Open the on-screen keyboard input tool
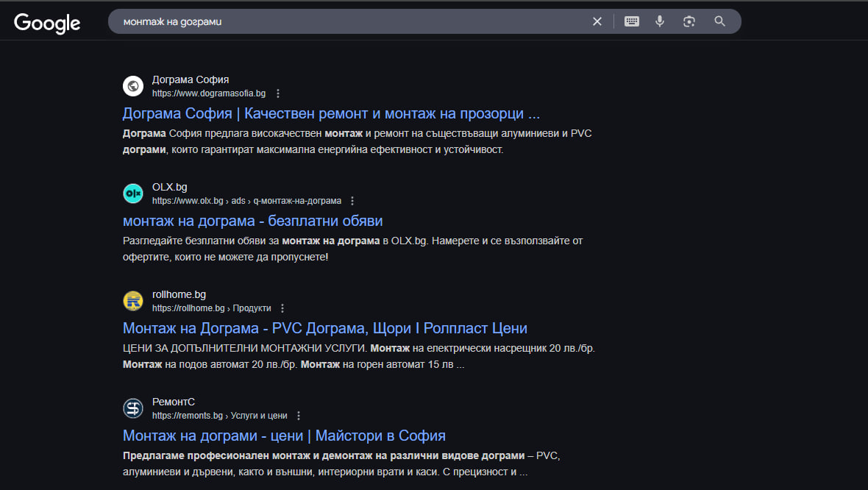Image resolution: width=868 pixels, height=490 pixels. [x=632, y=21]
